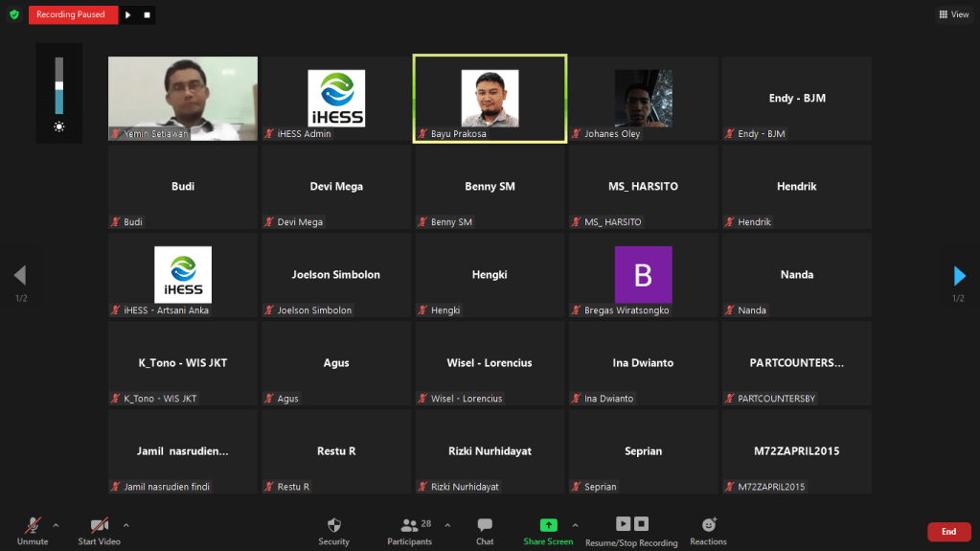Open the Reactions picker
Screen dimensions: 980x551
[x=708, y=531]
